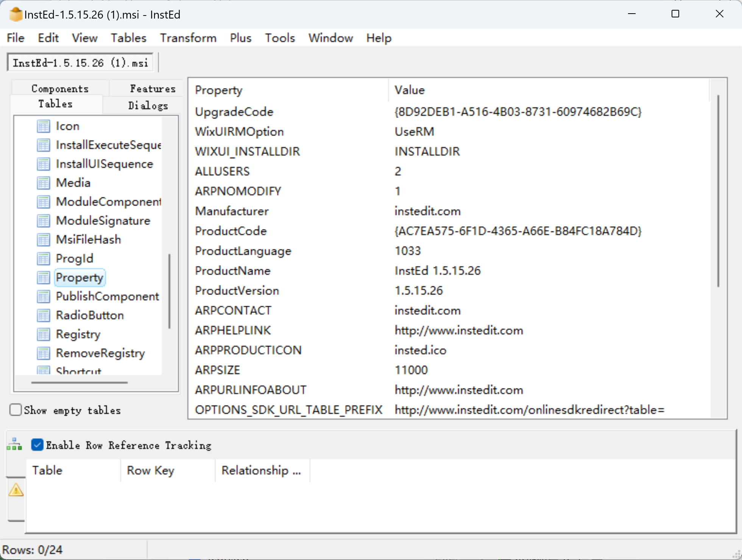Click the ModuleComponents table icon
The image size is (742, 560).
pyautogui.click(x=44, y=202)
